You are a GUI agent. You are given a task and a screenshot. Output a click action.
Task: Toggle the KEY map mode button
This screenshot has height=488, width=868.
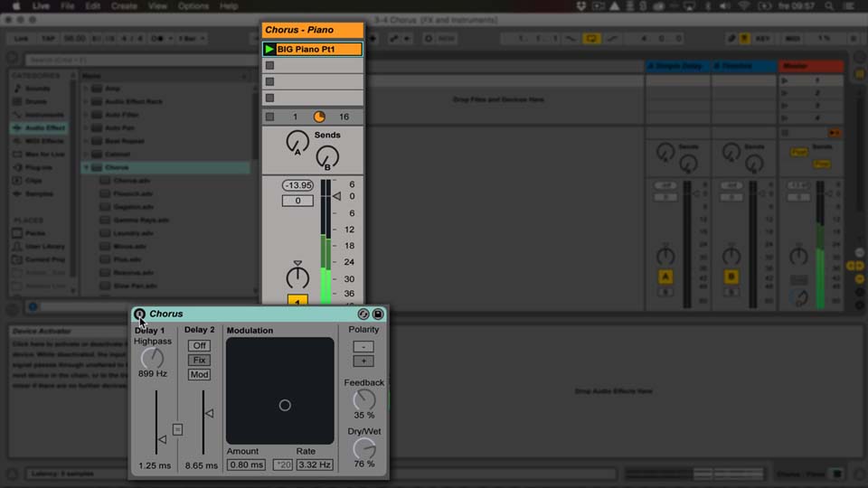pos(763,38)
